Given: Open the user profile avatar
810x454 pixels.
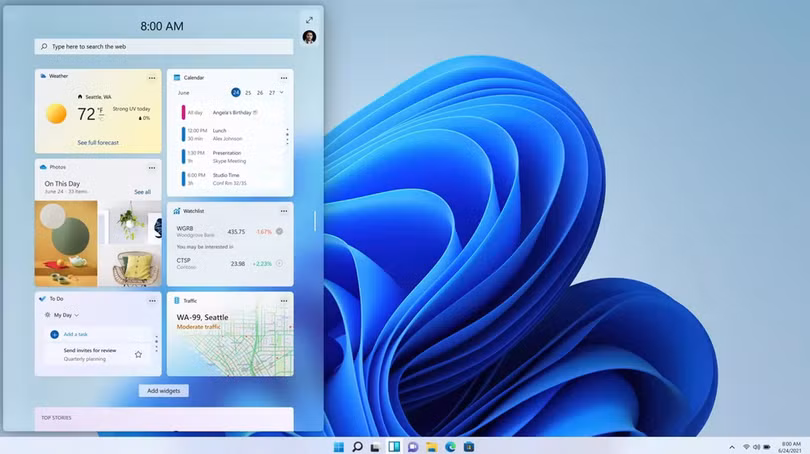Looking at the screenshot, I should pyautogui.click(x=309, y=37).
